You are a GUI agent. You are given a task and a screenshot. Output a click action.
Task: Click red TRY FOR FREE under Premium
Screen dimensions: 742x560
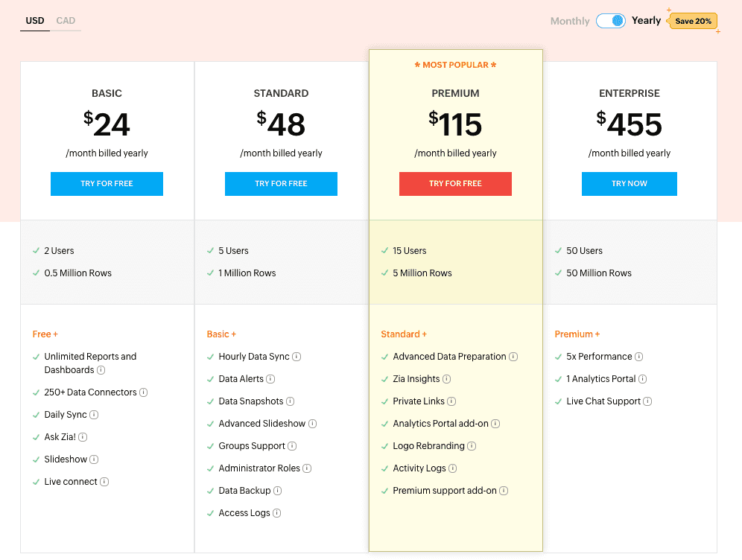455,183
